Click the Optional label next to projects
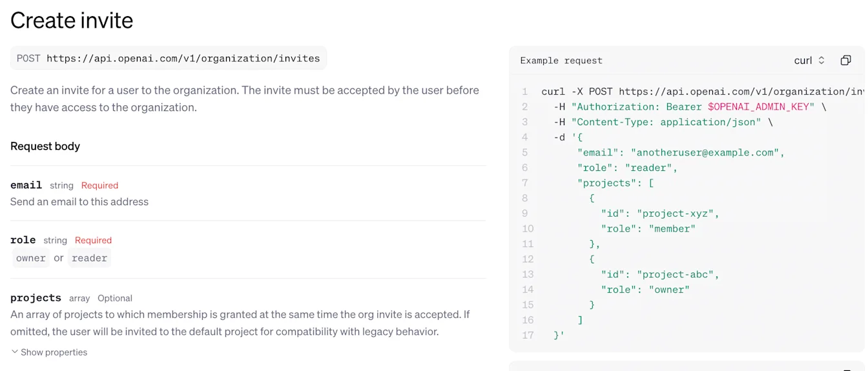The width and height of the screenshot is (868, 371). click(115, 298)
